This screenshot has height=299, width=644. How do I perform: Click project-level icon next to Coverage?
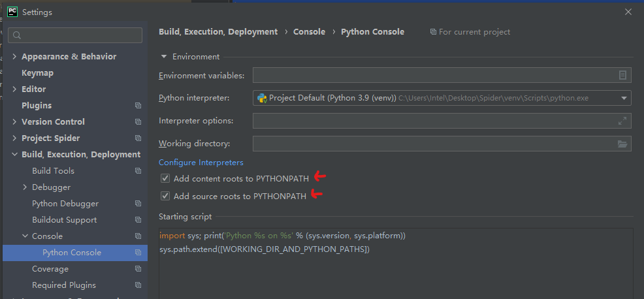tap(138, 269)
